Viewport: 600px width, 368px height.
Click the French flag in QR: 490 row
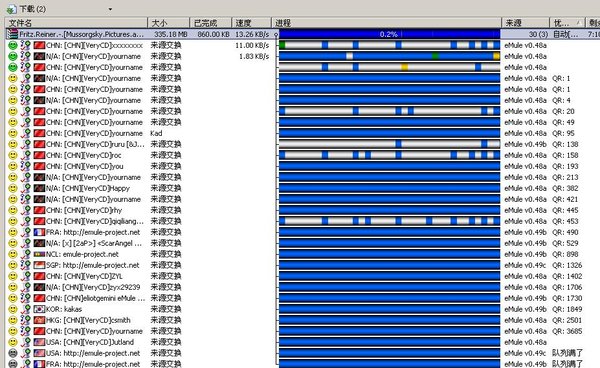[x=39, y=232]
